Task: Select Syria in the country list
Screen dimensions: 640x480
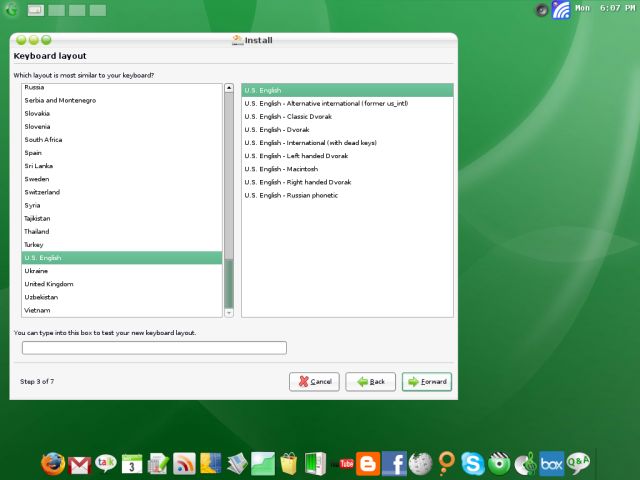Action: [x=122, y=205]
